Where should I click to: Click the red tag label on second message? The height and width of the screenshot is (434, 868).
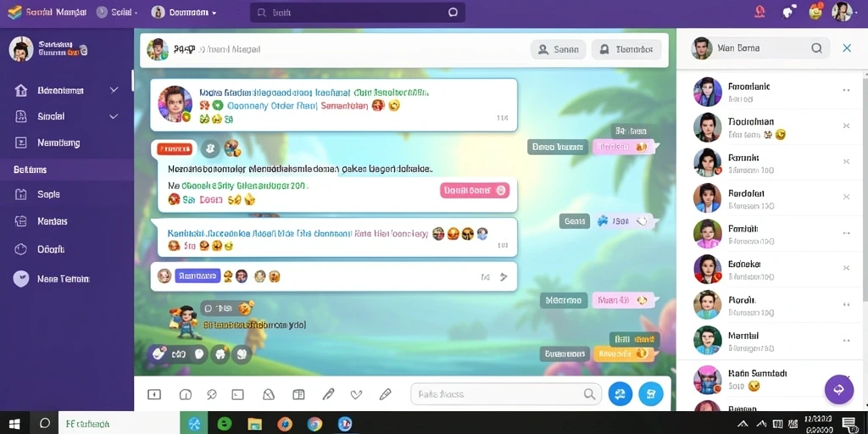175,148
